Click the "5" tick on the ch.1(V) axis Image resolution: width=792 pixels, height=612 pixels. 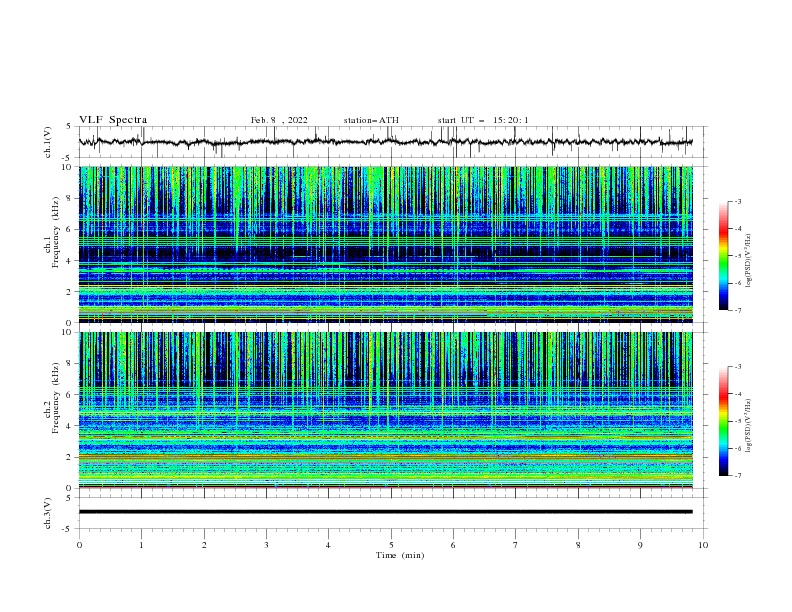pos(69,127)
